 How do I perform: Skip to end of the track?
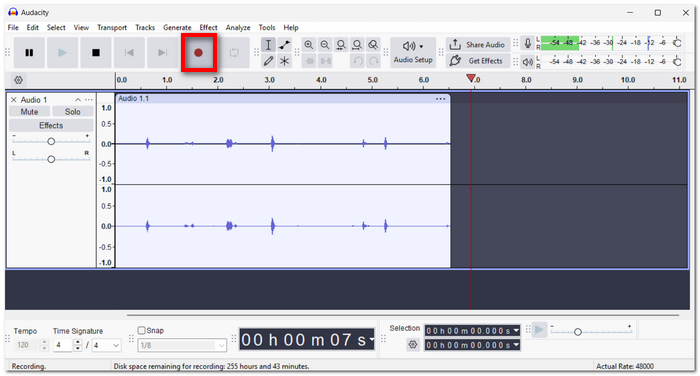click(x=162, y=53)
